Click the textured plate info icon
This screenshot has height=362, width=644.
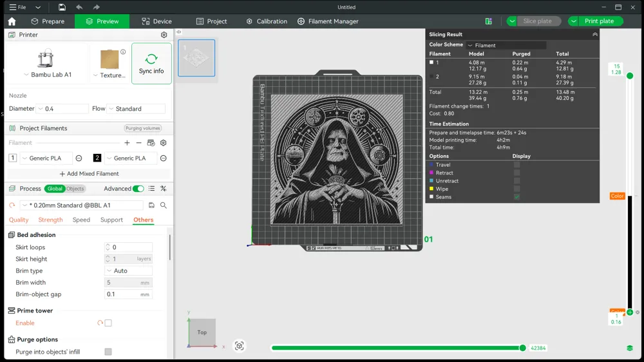123,52
